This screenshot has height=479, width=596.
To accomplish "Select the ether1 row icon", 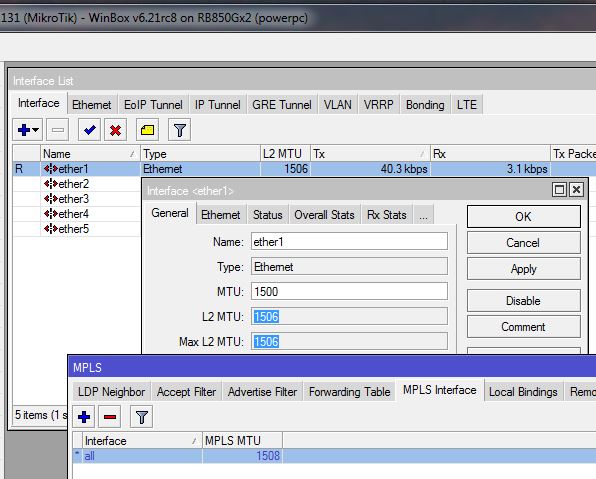I will tap(51, 168).
